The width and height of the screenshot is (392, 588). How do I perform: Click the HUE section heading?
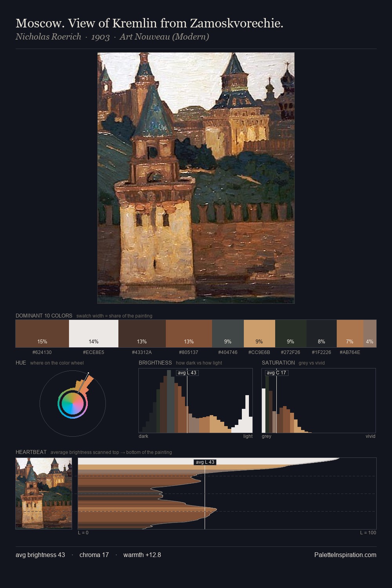[21, 363]
